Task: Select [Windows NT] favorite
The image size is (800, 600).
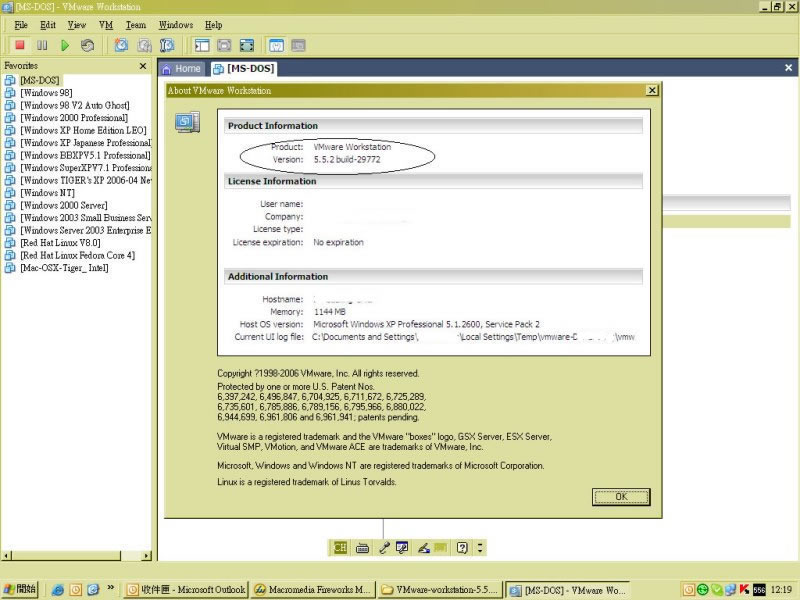Action: pos(47,193)
